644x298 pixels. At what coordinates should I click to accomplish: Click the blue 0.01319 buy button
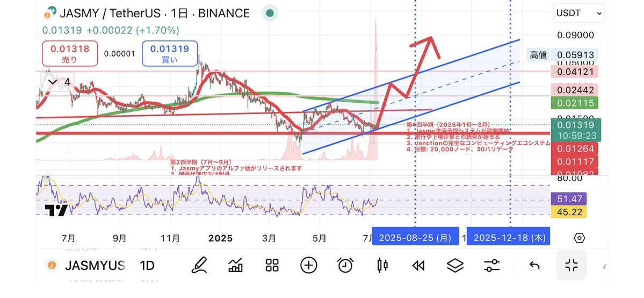(170, 53)
